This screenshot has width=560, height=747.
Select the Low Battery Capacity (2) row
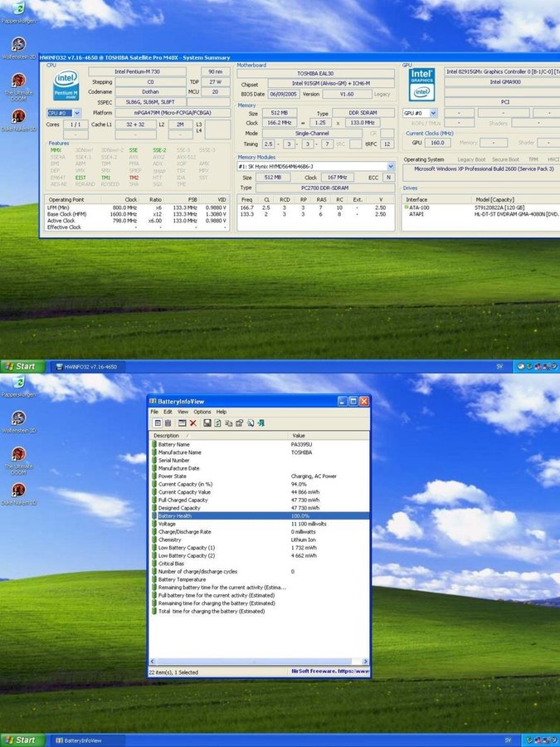point(260,555)
